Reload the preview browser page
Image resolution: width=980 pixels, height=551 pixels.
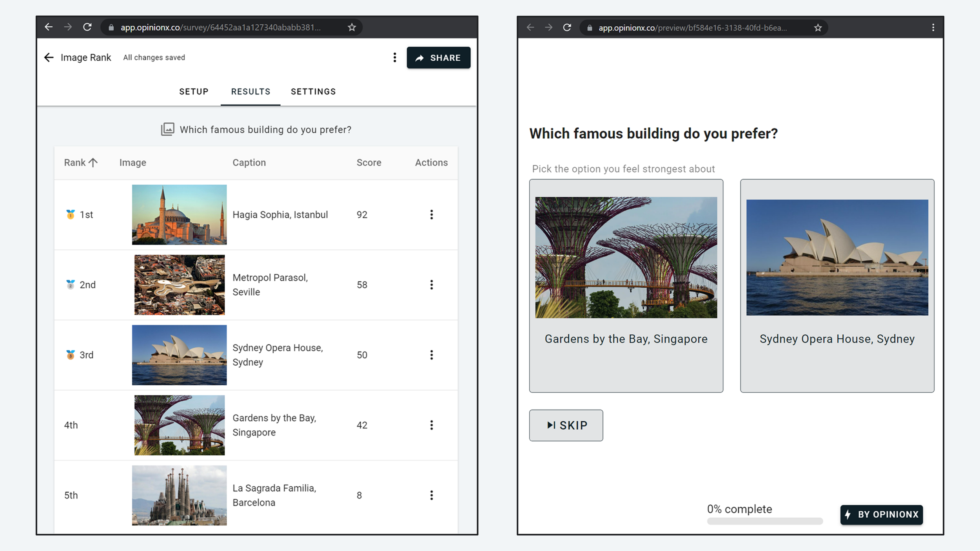point(567,27)
